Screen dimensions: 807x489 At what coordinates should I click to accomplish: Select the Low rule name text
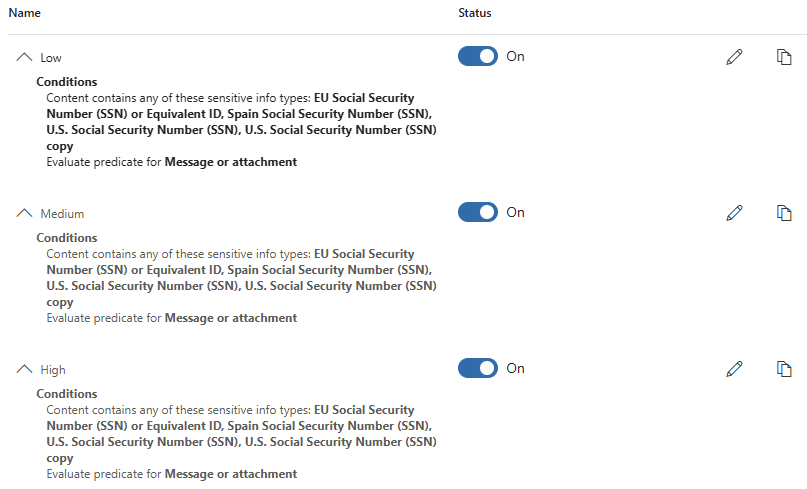pyautogui.click(x=51, y=58)
